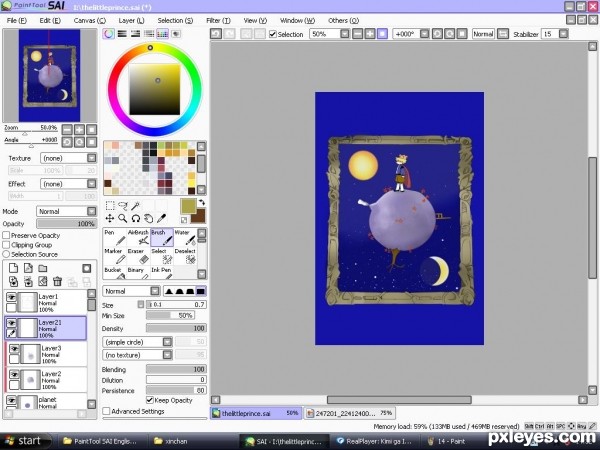Create a new normal layer
Screen dimensions: 600x450
pyautogui.click(x=13, y=268)
